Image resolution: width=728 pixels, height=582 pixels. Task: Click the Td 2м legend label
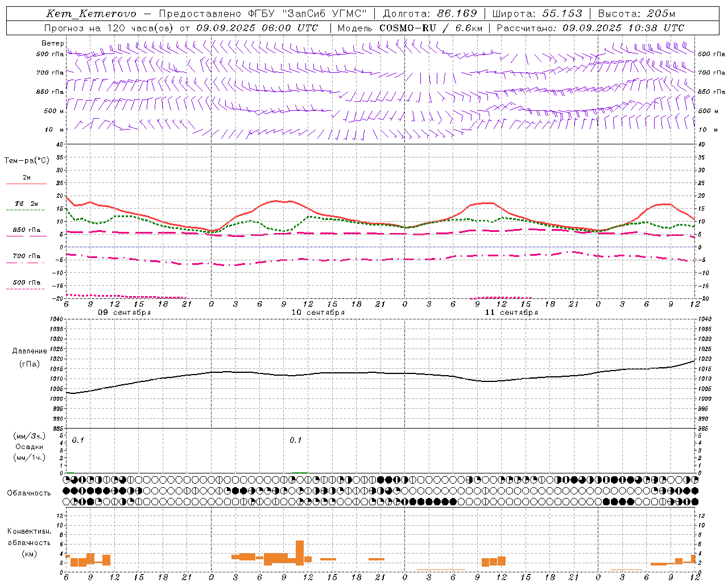[x=27, y=203]
